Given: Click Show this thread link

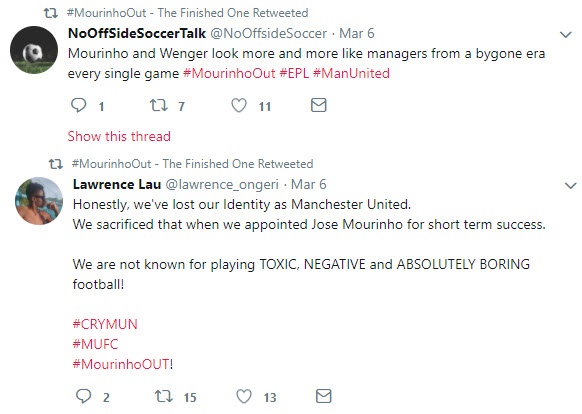Looking at the screenshot, I should 119,136.
